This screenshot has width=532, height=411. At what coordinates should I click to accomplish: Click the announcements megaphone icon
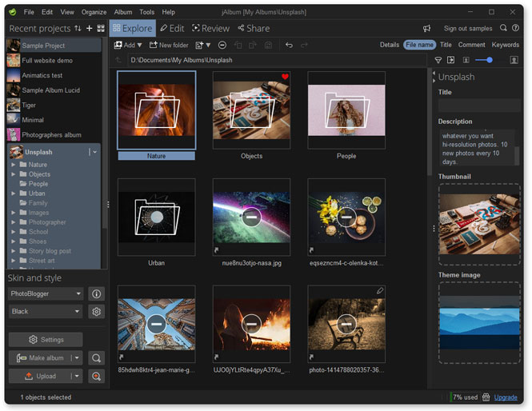(427, 28)
